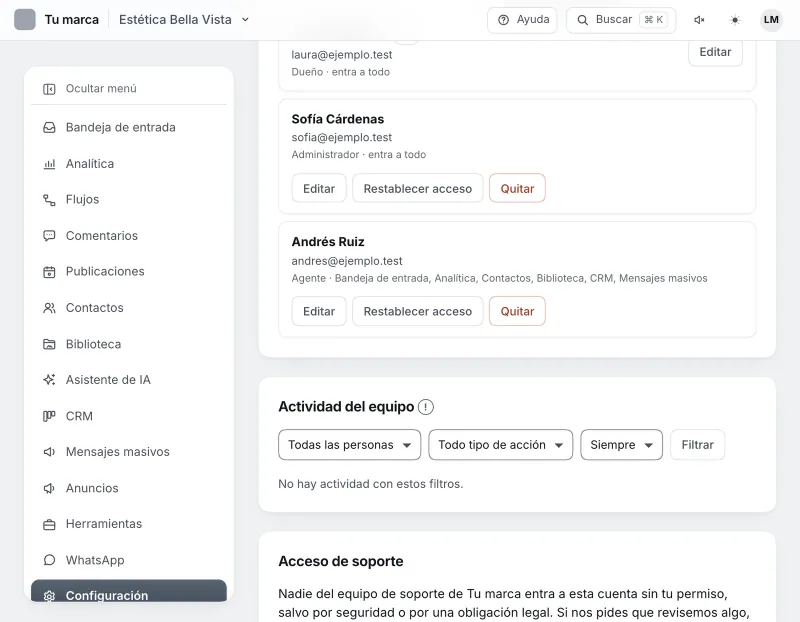Click the CRM board icon
The height and width of the screenshot is (622, 800).
[49, 416]
